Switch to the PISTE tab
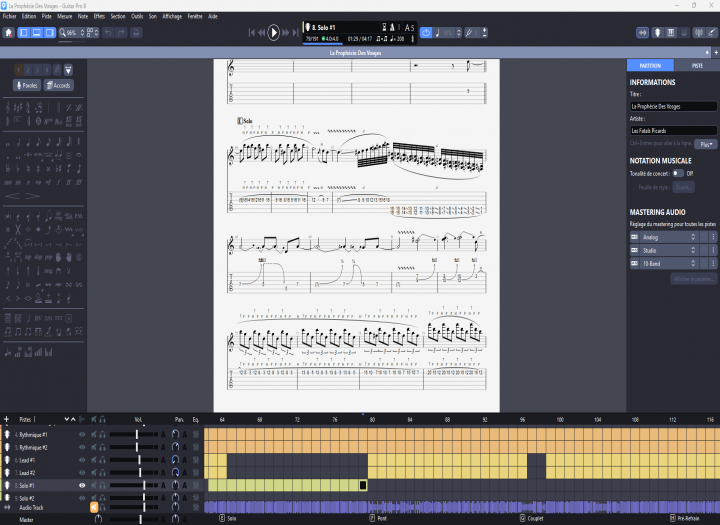 [x=696, y=65]
